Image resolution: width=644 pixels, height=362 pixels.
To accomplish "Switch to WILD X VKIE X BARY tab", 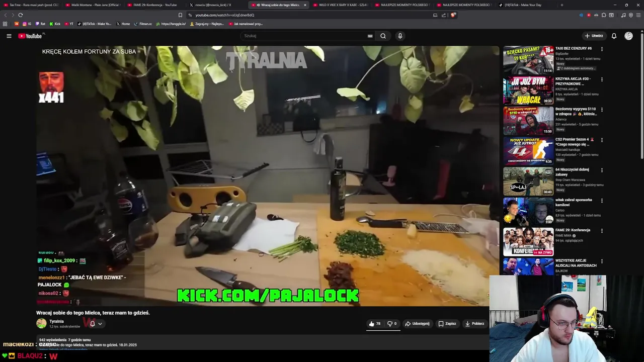I will pos(341,5).
